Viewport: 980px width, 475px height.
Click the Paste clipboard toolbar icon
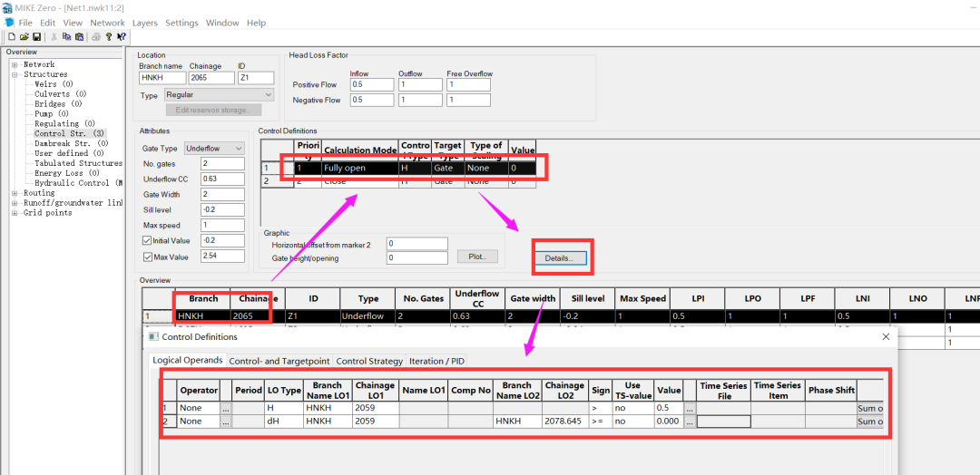point(79,37)
